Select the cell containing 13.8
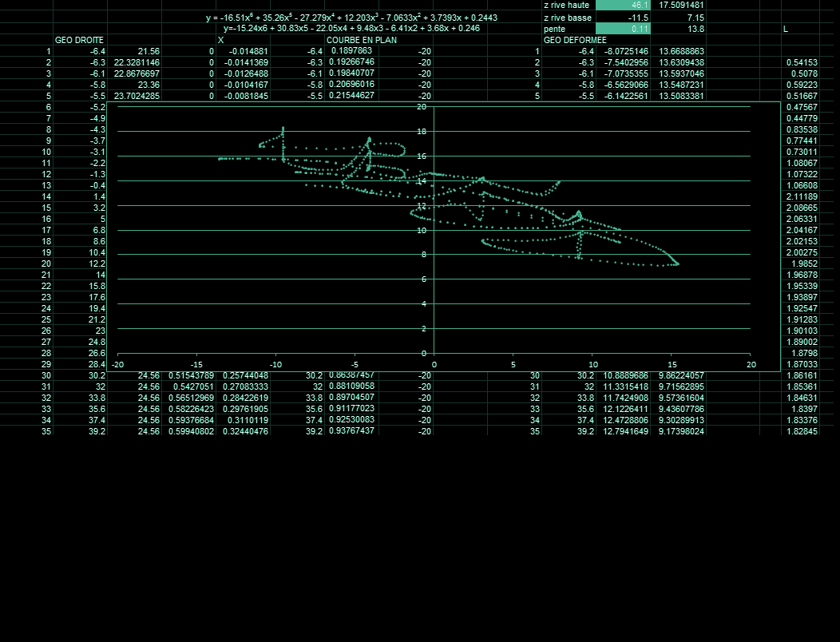Image resolution: width=840 pixels, height=642 pixels. pos(678,29)
